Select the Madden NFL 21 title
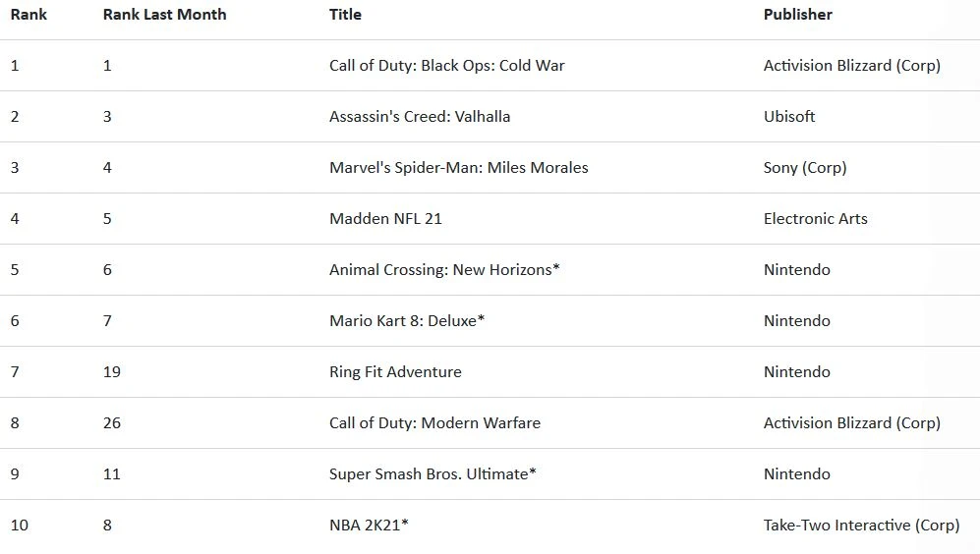980x554 pixels. click(x=385, y=219)
